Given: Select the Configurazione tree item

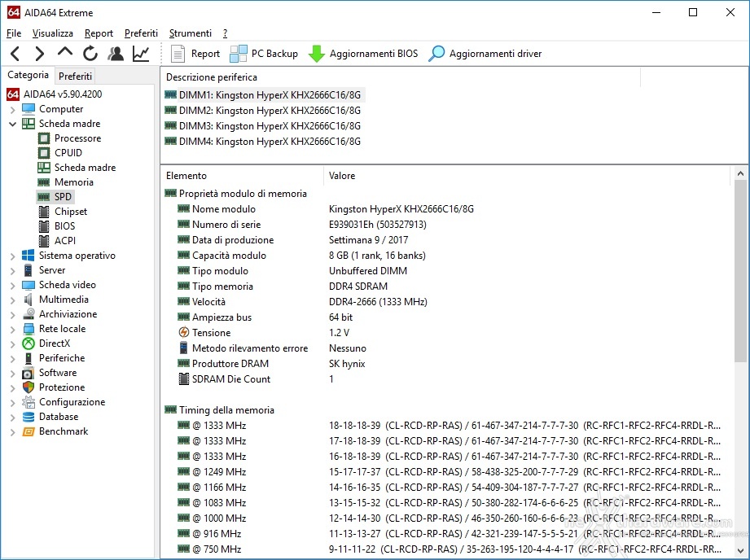Looking at the screenshot, I should [x=72, y=402].
